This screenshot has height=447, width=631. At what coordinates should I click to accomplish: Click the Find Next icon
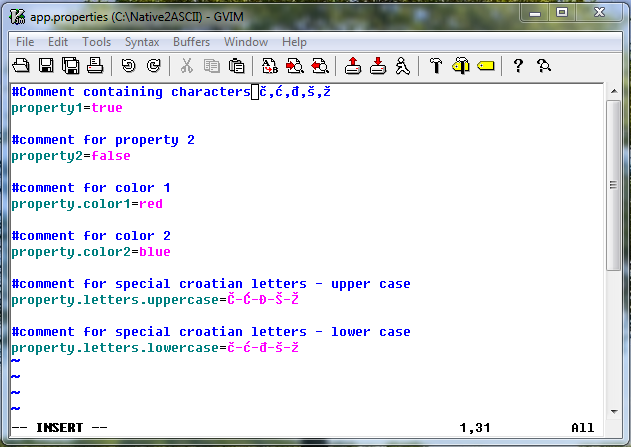tap(295, 66)
